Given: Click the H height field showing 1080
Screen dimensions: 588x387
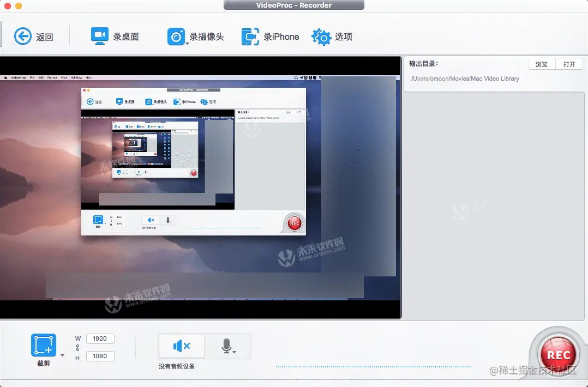Looking at the screenshot, I should [x=100, y=356].
